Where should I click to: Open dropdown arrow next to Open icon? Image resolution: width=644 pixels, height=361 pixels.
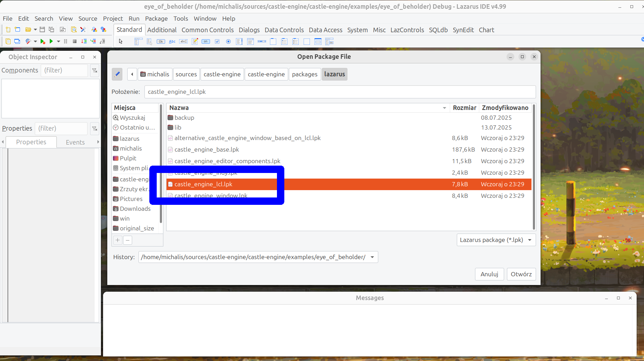coord(35,30)
